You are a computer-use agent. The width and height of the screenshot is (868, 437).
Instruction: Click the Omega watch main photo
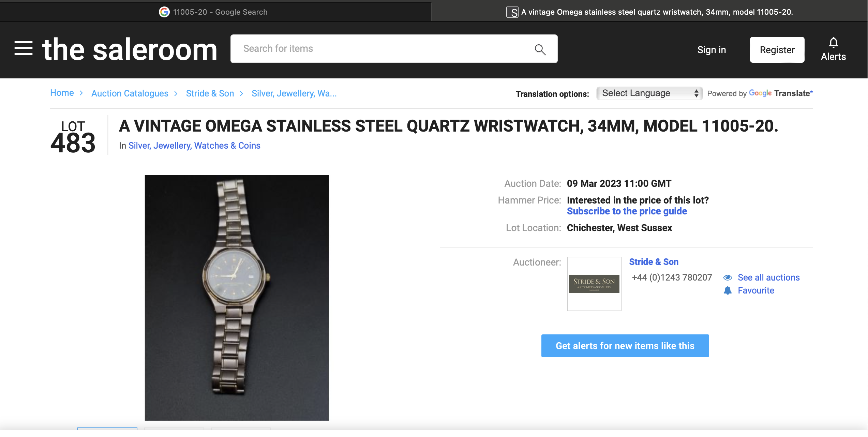(x=237, y=298)
